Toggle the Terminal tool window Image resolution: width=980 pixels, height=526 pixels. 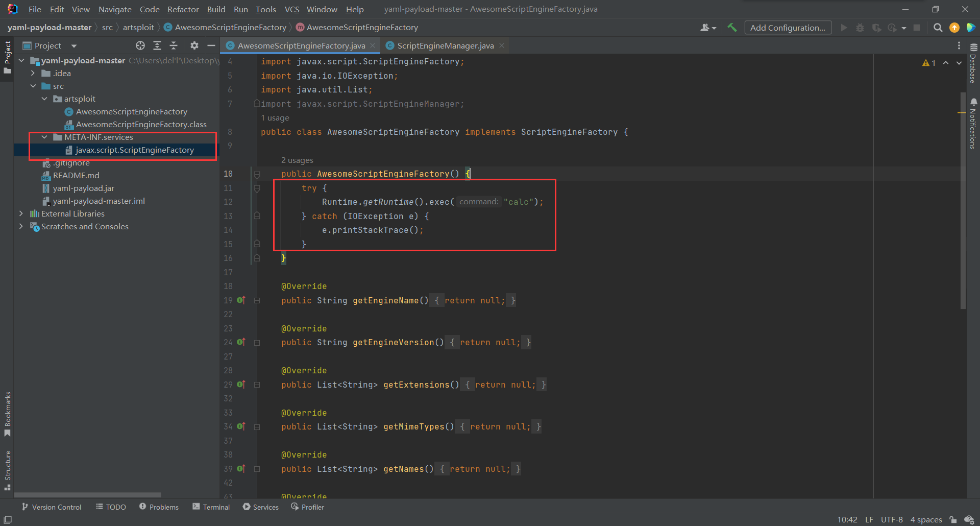pyautogui.click(x=211, y=507)
